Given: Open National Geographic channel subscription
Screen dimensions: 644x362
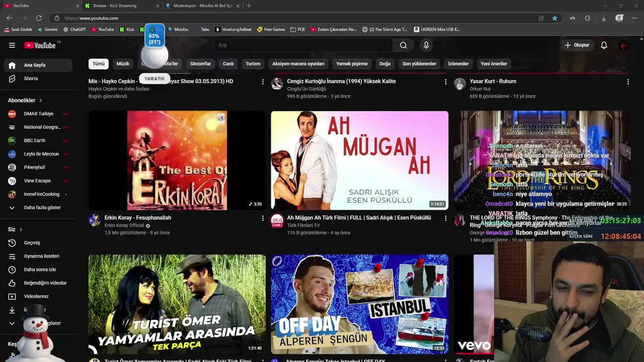Looking at the screenshot, I should [39, 127].
